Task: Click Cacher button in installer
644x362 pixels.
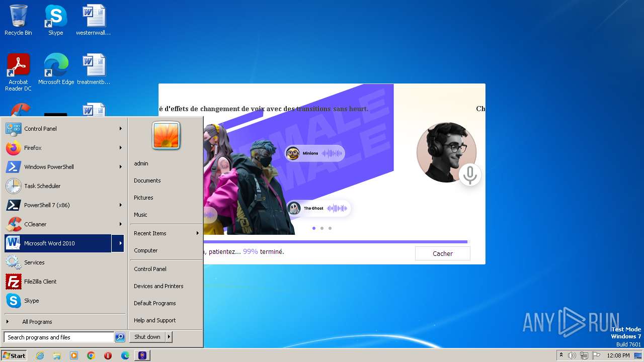Action: coord(443,253)
